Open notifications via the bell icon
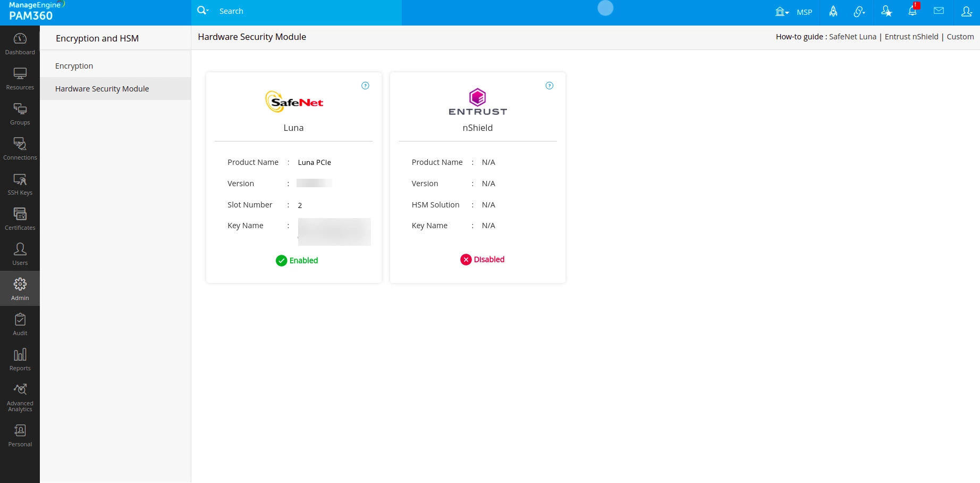Image resolution: width=980 pixels, height=483 pixels. (913, 11)
